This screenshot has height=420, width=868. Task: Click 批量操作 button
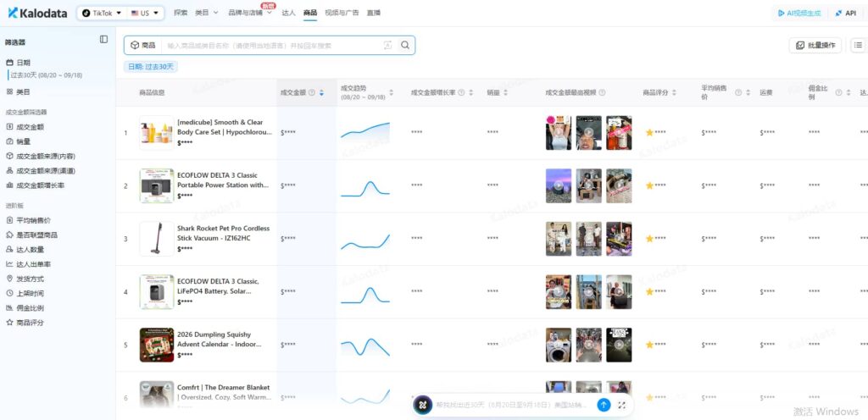point(815,46)
